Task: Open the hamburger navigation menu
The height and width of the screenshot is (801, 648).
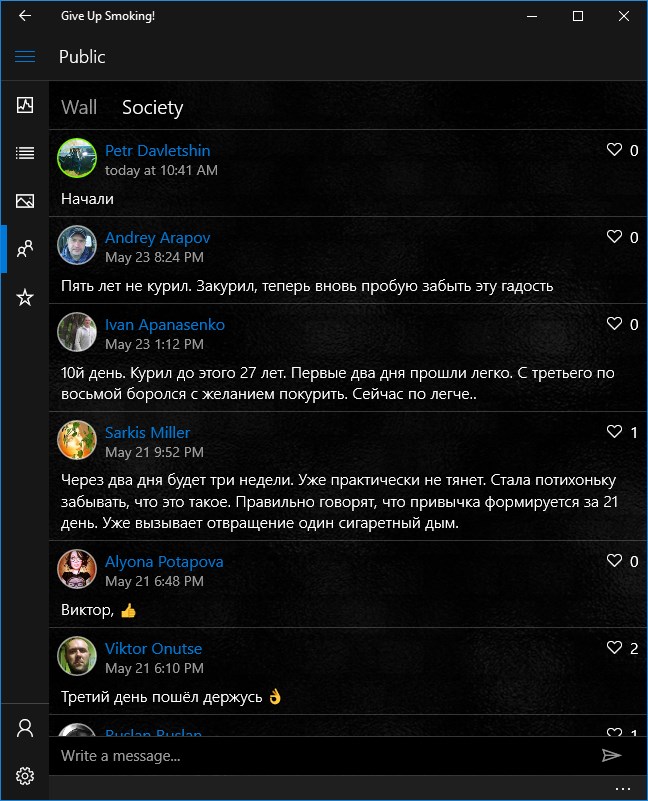Action: pos(25,57)
